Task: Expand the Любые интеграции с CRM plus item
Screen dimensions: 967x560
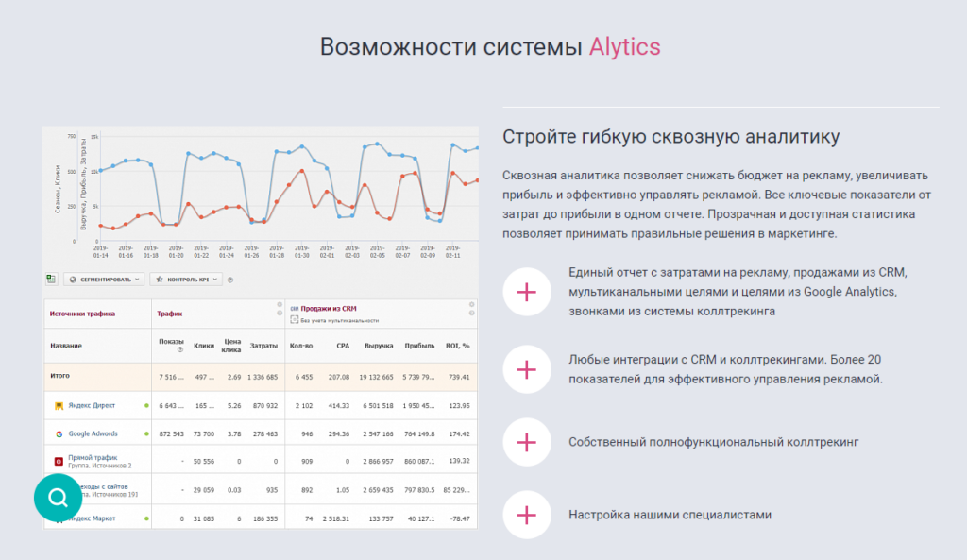Action: (x=527, y=366)
